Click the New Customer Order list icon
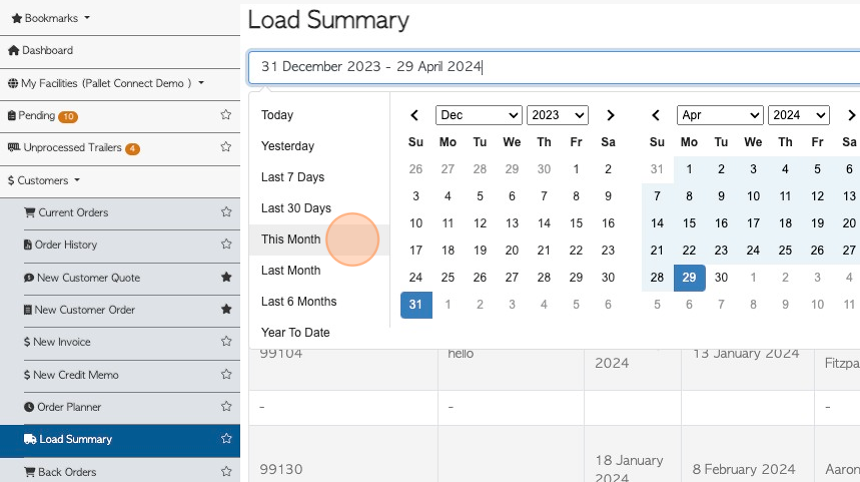The height and width of the screenshot is (482, 860). click(27, 310)
